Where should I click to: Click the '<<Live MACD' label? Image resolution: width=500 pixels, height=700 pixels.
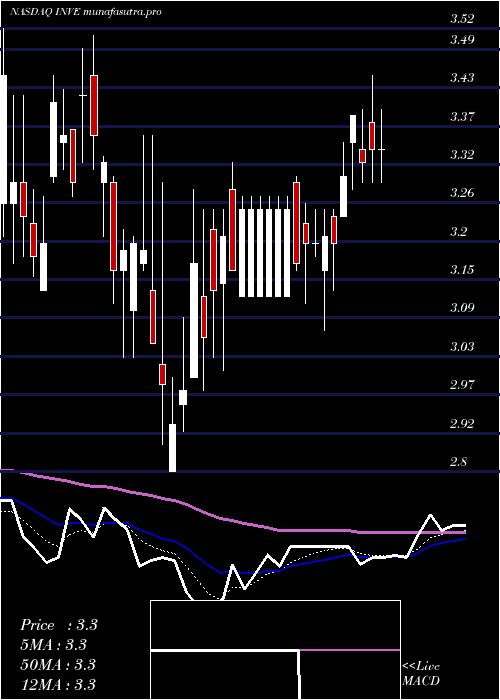[x=421, y=673]
